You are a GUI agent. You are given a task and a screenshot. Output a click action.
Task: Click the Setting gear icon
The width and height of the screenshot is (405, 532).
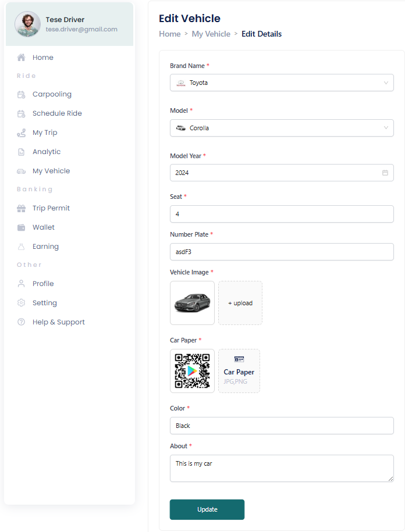[21, 303]
